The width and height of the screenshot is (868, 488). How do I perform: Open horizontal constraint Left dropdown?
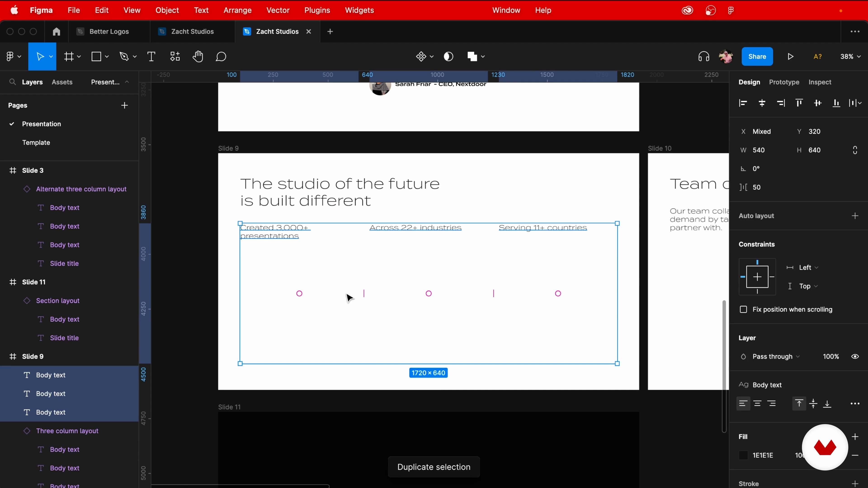coord(808,267)
